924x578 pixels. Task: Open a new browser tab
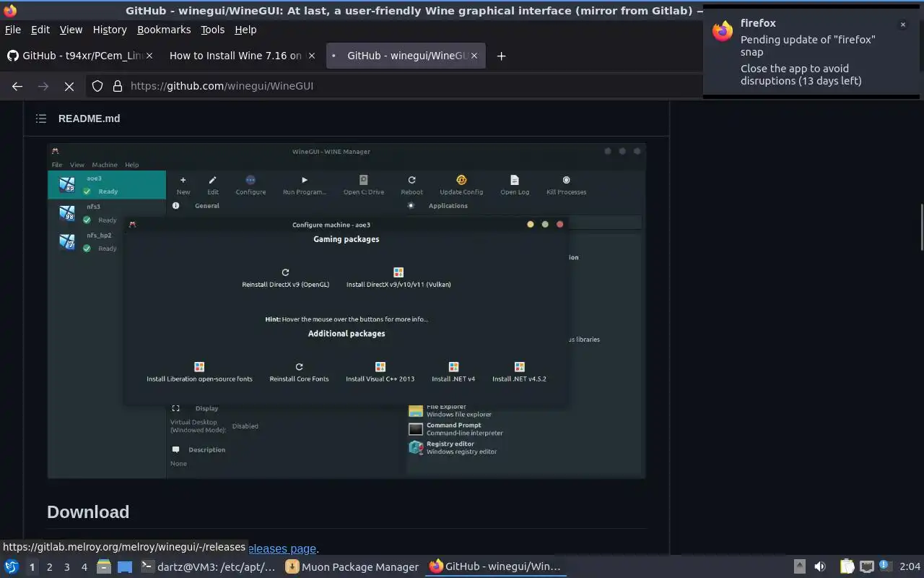click(501, 56)
